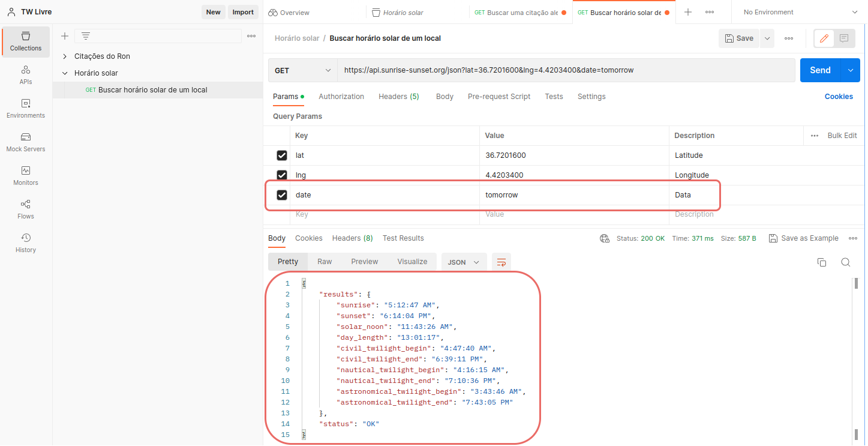This screenshot has width=868, height=446.
Task: Open the GET method dropdown
Action: (302, 70)
